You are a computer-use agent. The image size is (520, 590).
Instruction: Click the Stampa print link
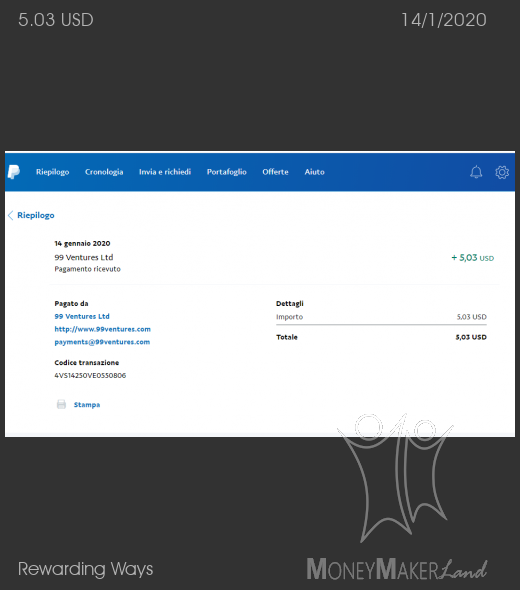pyautogui.click(x=87, y=405)
